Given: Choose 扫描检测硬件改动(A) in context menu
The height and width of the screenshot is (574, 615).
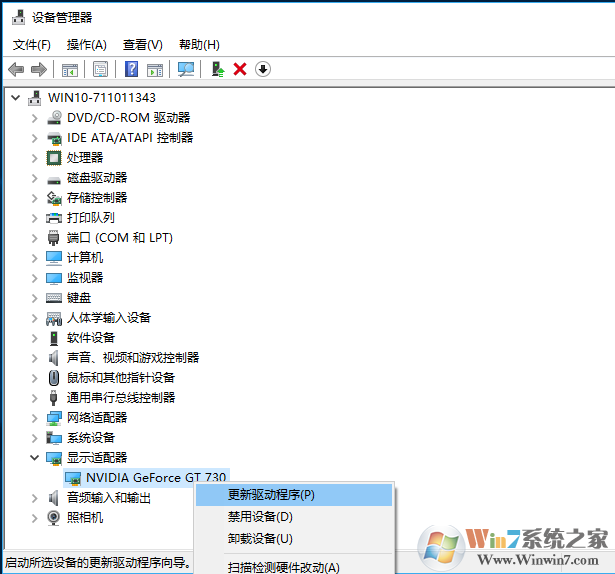Looking at the screenshot, I should point(294,567).
